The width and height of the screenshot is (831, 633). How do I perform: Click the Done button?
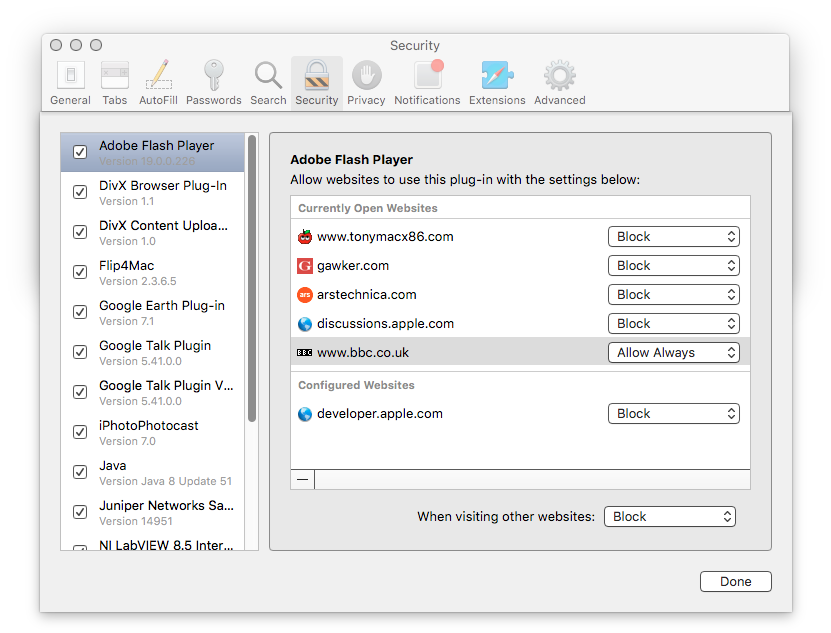[x=736, y=582]
